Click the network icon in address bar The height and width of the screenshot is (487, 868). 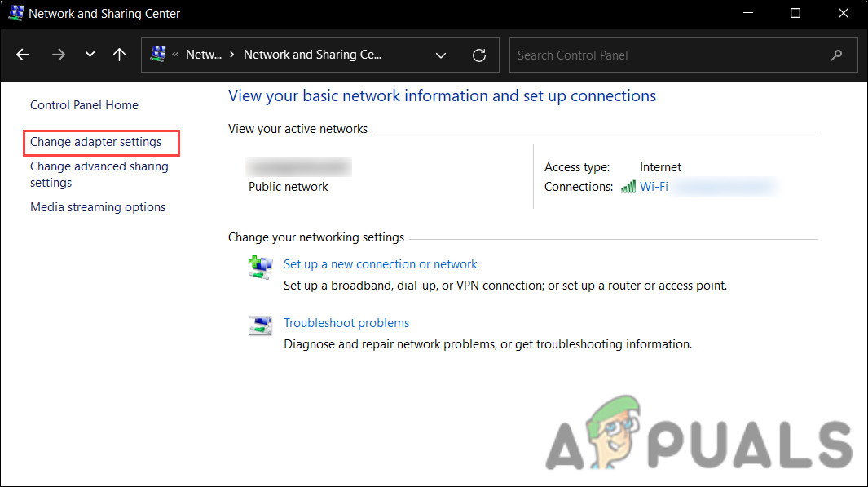159,55
